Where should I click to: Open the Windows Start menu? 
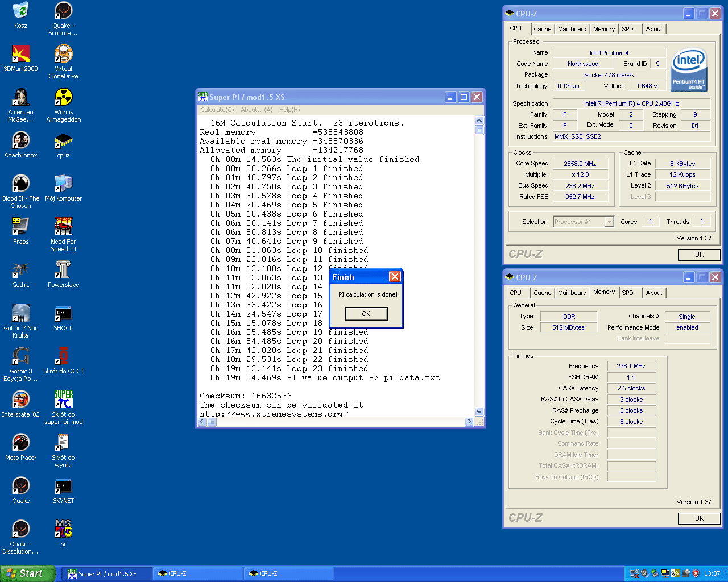coord(28,573)
